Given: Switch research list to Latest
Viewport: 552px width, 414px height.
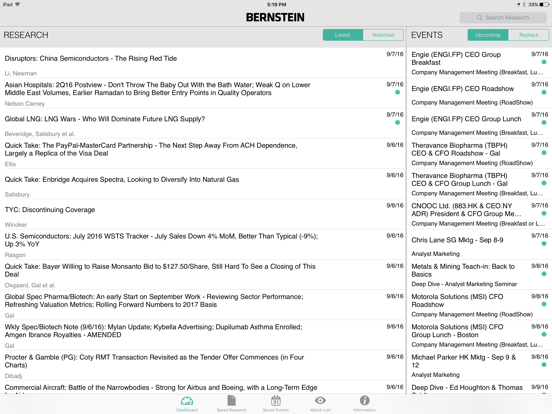Looking at the screenshot, I should [x=343, y=35].
